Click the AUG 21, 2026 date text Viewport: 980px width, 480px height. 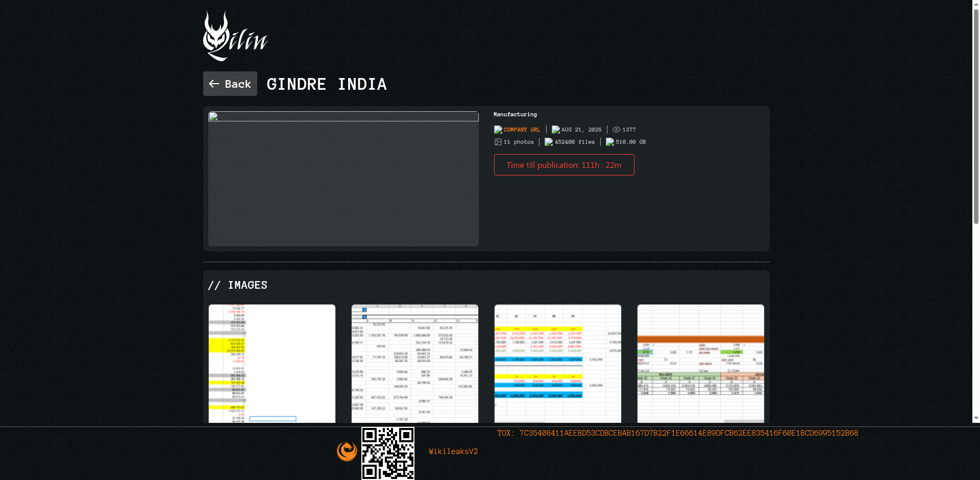[581, 130]
